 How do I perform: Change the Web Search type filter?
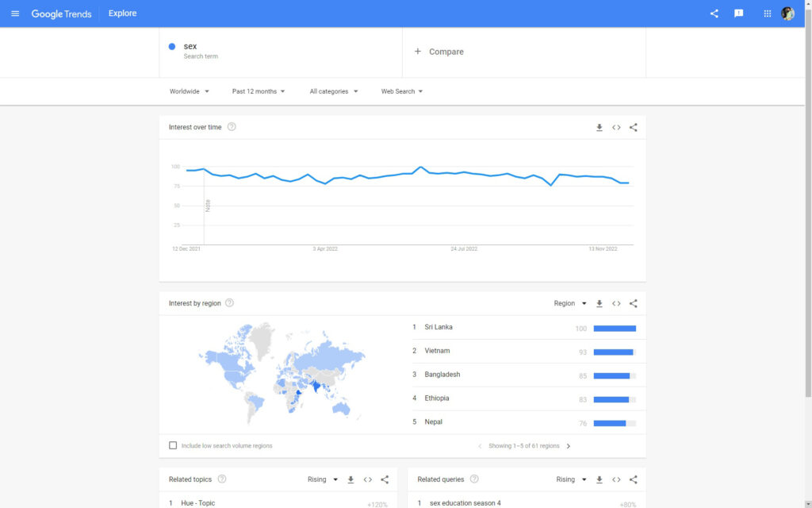coord(402,91)
